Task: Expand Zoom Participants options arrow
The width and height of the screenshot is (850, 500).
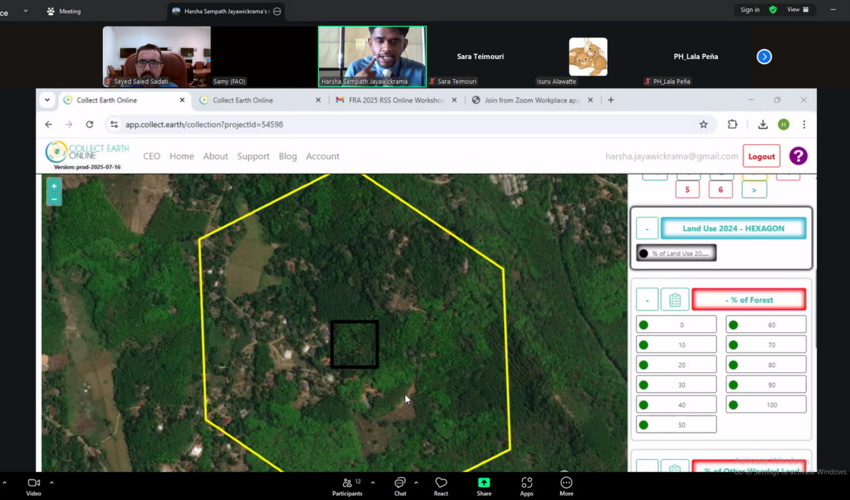Action: 373,483
